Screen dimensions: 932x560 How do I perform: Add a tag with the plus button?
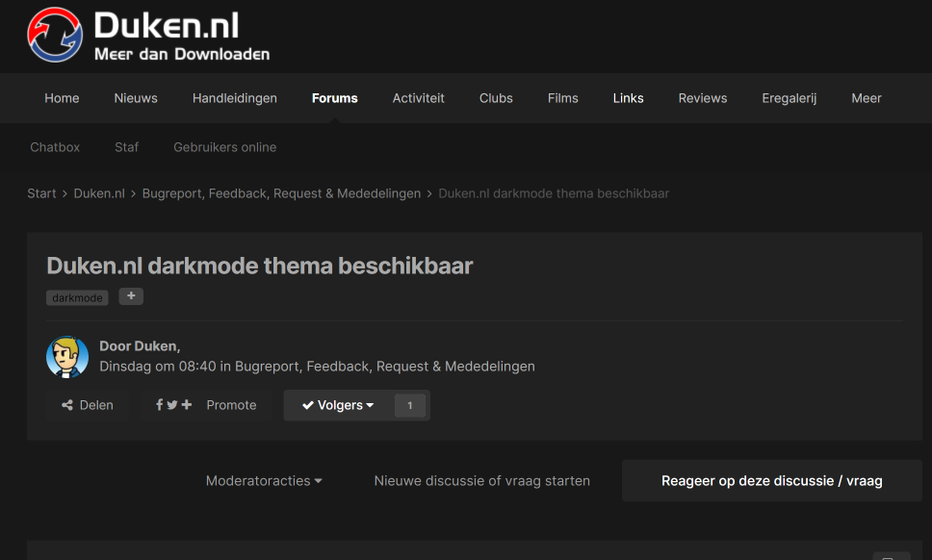pos(131,295)
